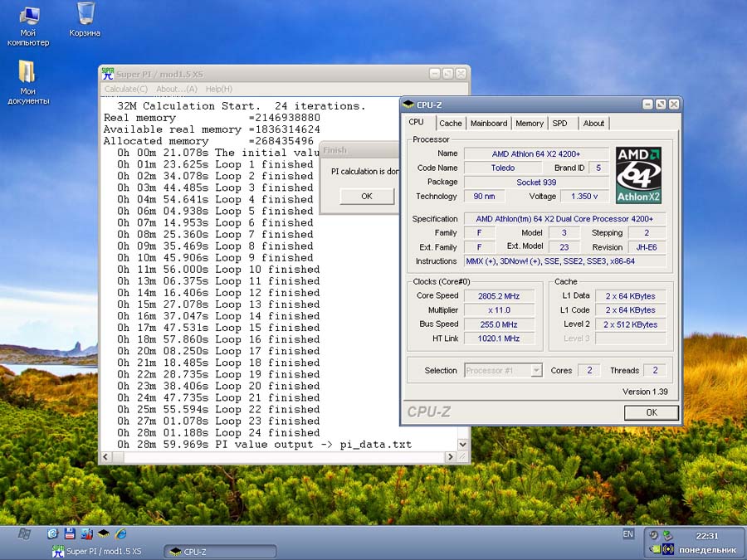Launch Internet Explorer from quick launch
Image resolution: width=747 pixels, height=560 pixels.
pyautogui.click(x=120, y=533)
